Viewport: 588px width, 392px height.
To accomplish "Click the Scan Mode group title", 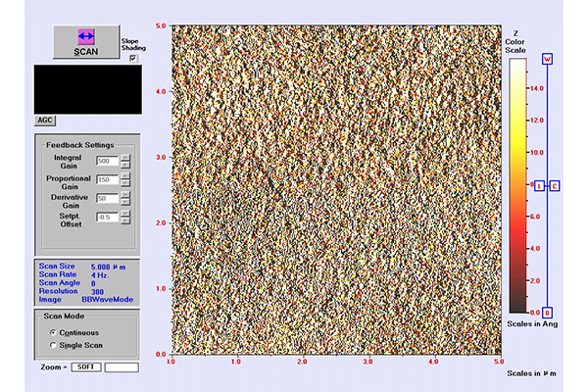I will click(x=64, y=316).
